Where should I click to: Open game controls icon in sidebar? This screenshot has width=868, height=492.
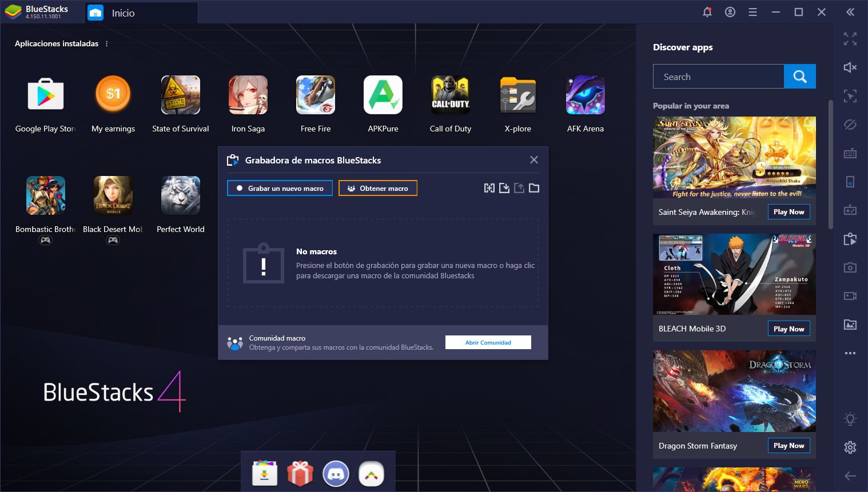850,210
